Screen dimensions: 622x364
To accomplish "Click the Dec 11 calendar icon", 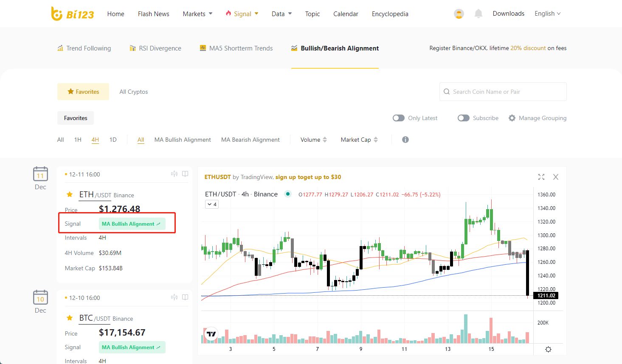I will (x=40, y=174).
